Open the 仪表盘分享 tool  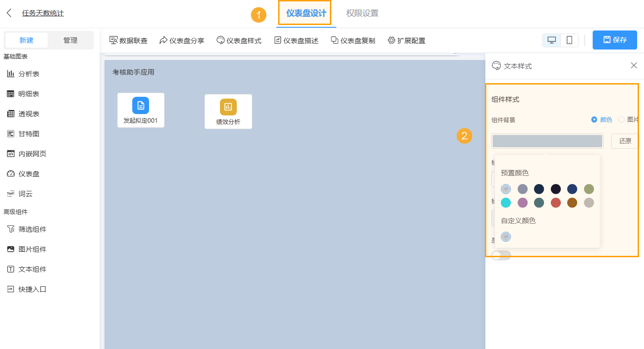pyautogui.click(x=181, y=40)
